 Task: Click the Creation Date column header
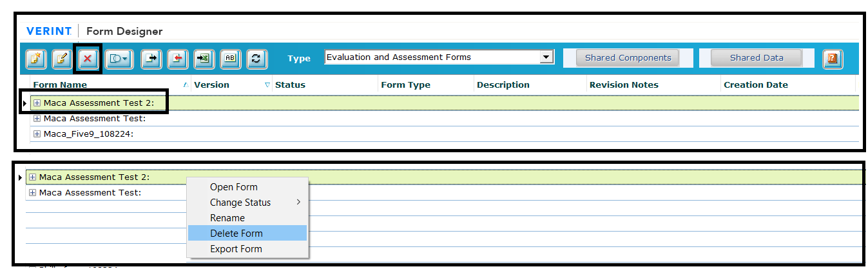pos(756,85)
